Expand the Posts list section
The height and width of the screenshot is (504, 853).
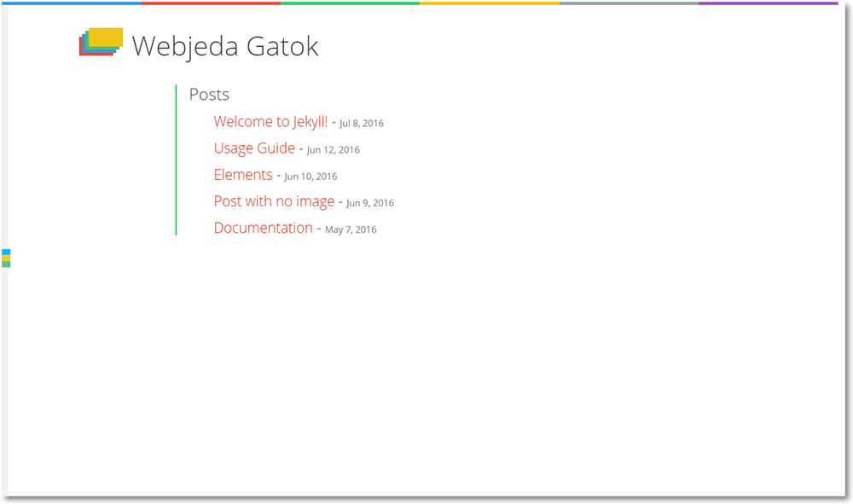pyautogui.click(x=209, y=95)
